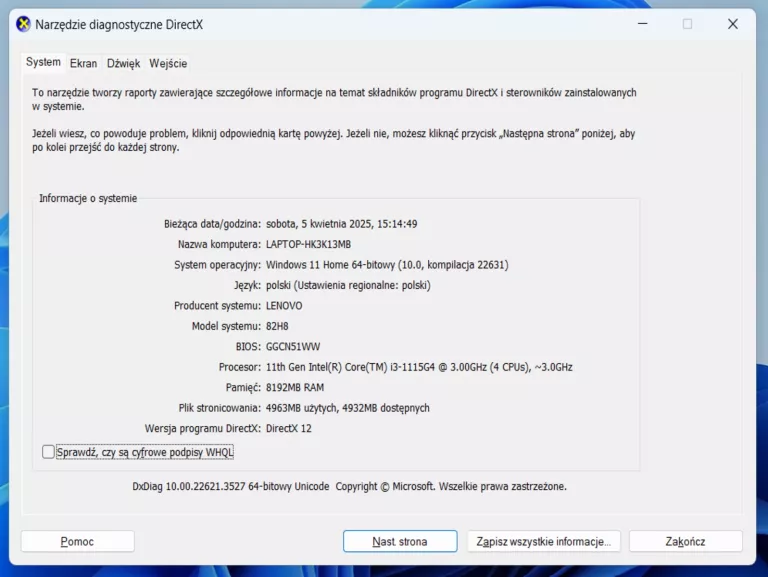The image size is (768, 577).
Task: Exit using the Zakończ button
Action: pyautogui.click(x=685, y=541)
